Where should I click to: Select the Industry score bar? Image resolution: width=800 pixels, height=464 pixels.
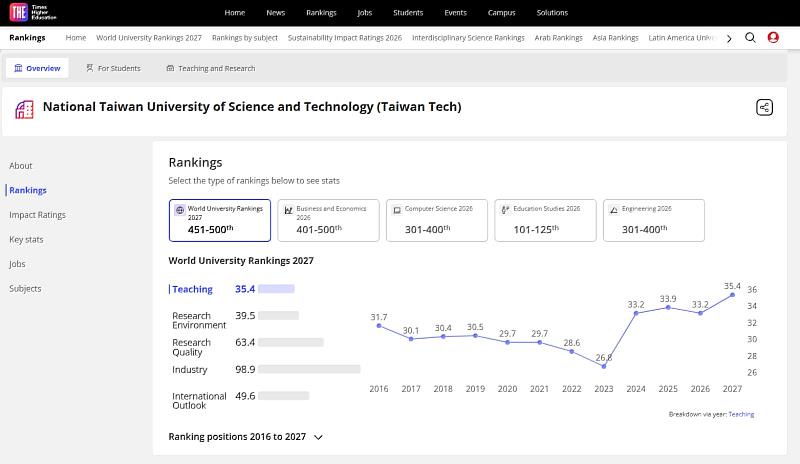[x=309, y=369]
